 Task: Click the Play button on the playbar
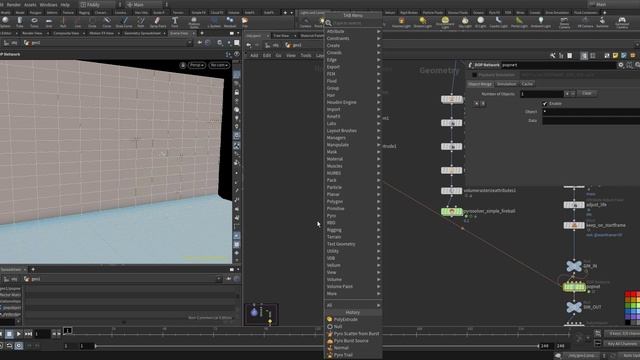[19, 334]
